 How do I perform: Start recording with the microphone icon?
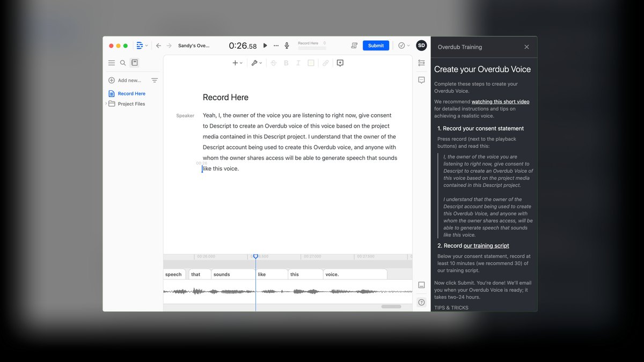[287, 46]
